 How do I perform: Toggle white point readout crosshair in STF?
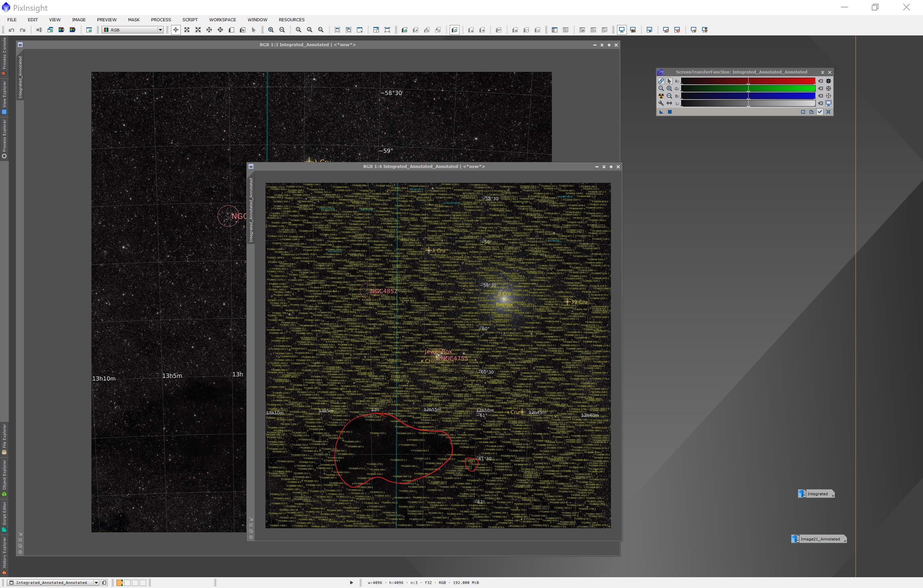tap(829, 96)
